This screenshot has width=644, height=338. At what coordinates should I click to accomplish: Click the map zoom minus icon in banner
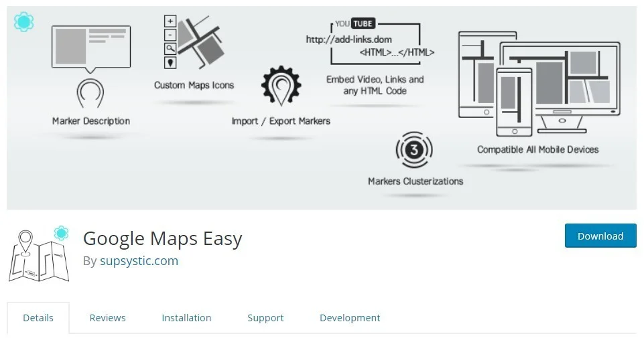(x=170, y=35)
